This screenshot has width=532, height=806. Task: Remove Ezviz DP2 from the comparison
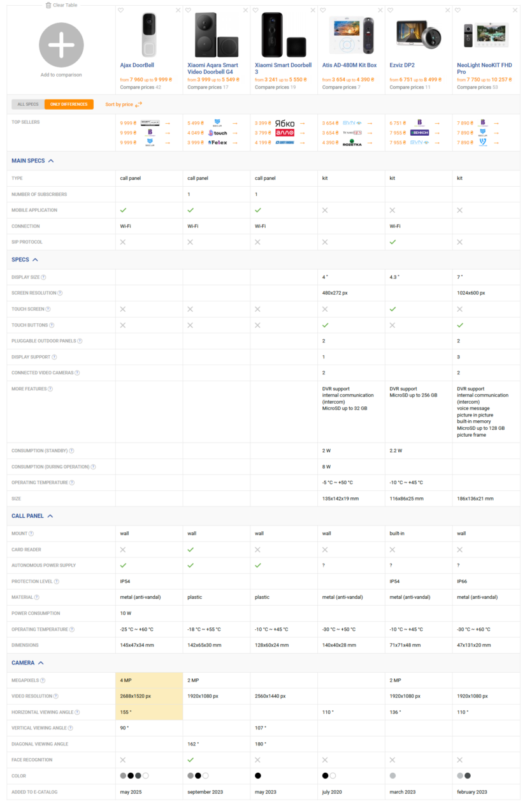[x=448, y=10]
